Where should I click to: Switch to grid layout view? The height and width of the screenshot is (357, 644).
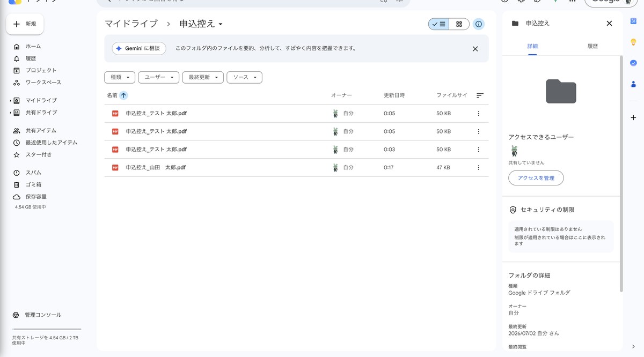(x=459, y=24)
